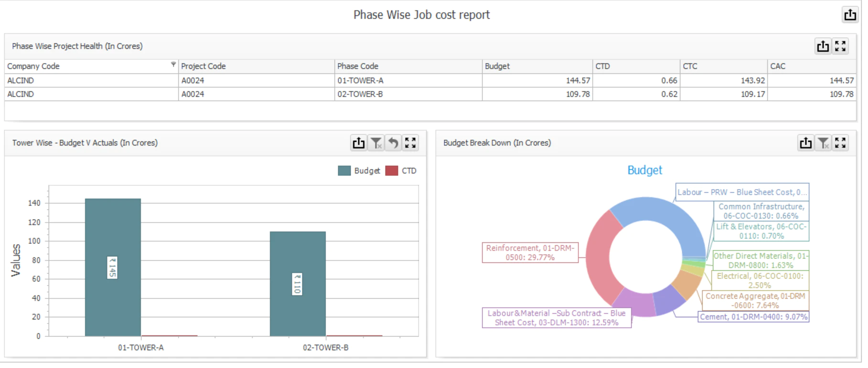Maximize the Budget Break Down panel
868x368 pixels.
pos(840,143)
